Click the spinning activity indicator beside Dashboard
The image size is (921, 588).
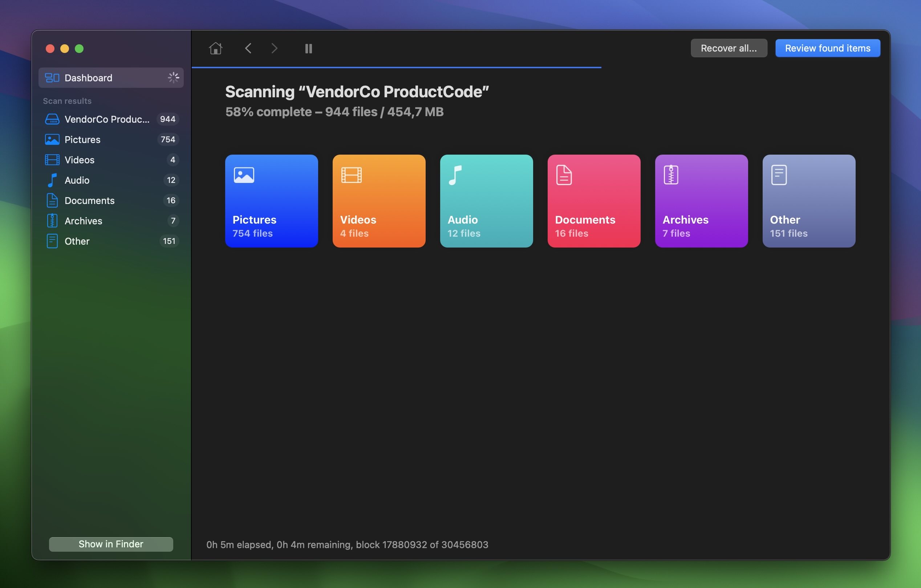173,78
